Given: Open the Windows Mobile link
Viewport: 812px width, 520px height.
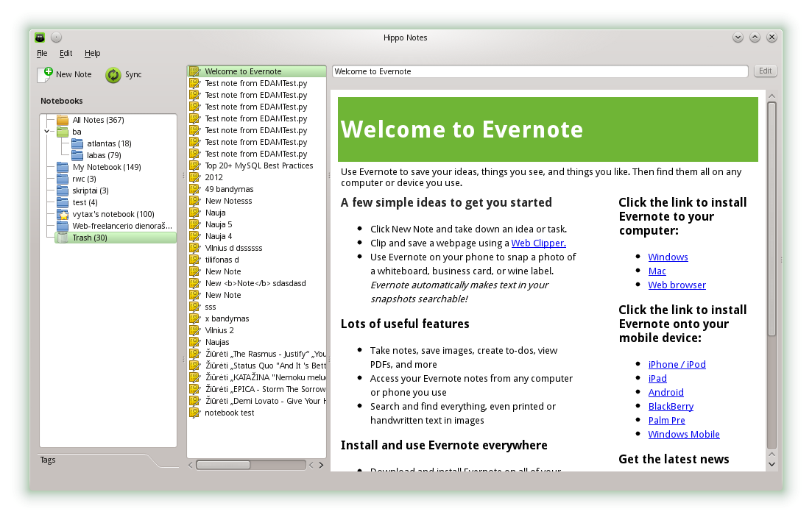Looking at the screenshot, I should pyautogui.click(x=684, y=435).
